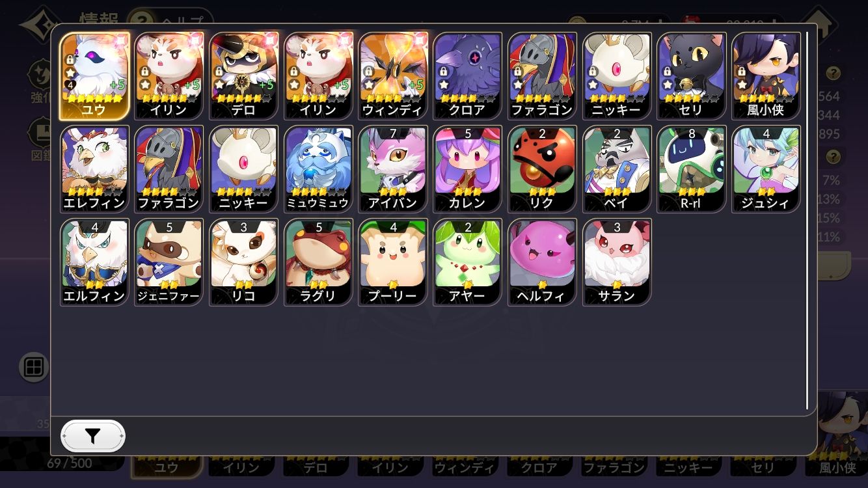Click the character list scrollbar
Screen dimensions: 868x488
(807, 220)
